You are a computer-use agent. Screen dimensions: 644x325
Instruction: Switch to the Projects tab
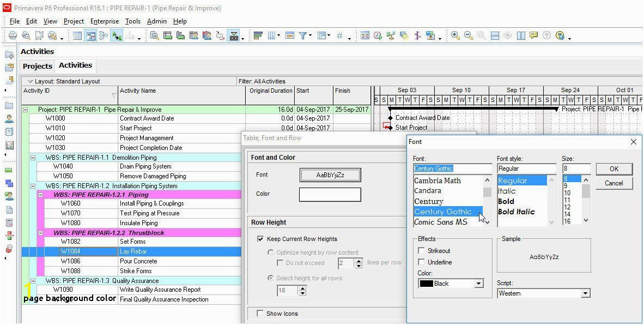38,66
